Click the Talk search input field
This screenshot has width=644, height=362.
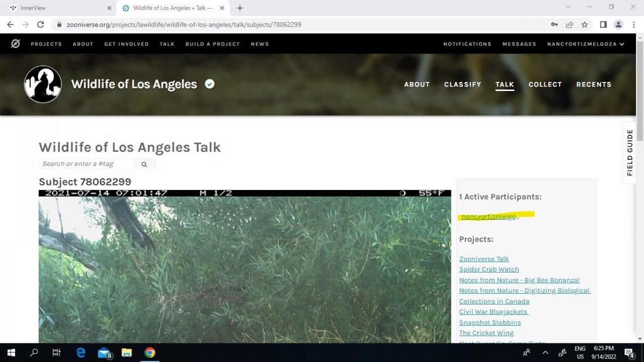point(87,164)
